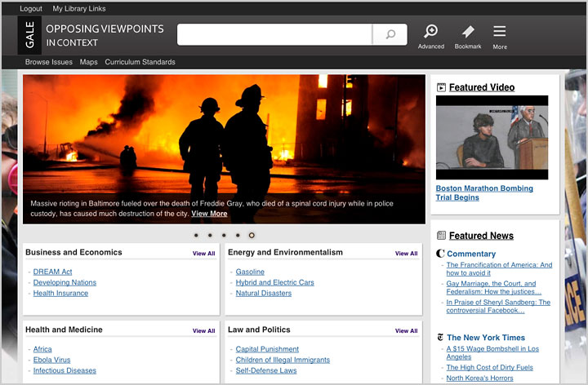Open the Self-Defense Laws topic
The width and height of the screenshot is (588, 385).
coord(266,370)
